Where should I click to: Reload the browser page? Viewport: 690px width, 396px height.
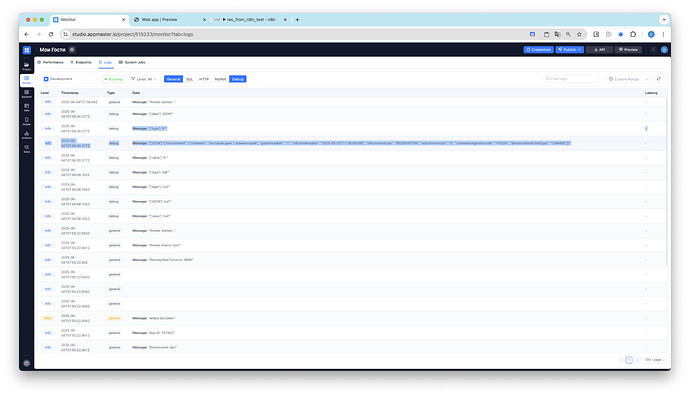click(51, 34)
